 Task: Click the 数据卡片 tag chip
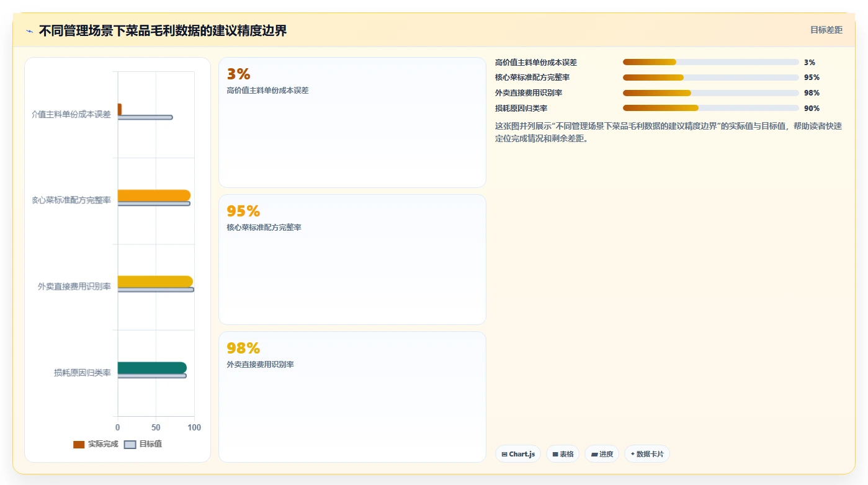click(x=647, y=454)
